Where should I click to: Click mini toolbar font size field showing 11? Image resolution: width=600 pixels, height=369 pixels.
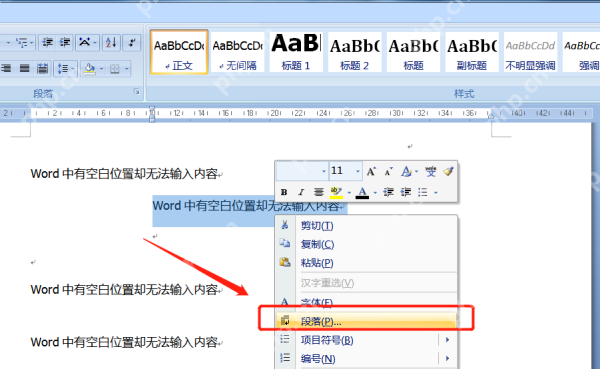pyautogui.click(x=342, y=171)
